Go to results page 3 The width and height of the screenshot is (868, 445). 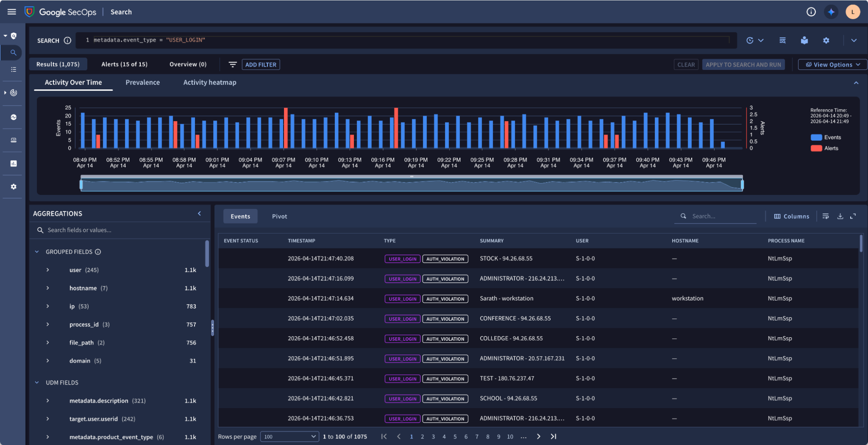[433, 436]
